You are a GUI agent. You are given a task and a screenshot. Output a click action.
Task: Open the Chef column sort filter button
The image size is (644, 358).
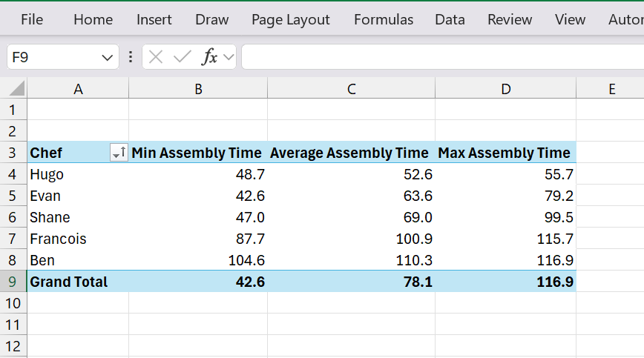(x=119, y=153)
